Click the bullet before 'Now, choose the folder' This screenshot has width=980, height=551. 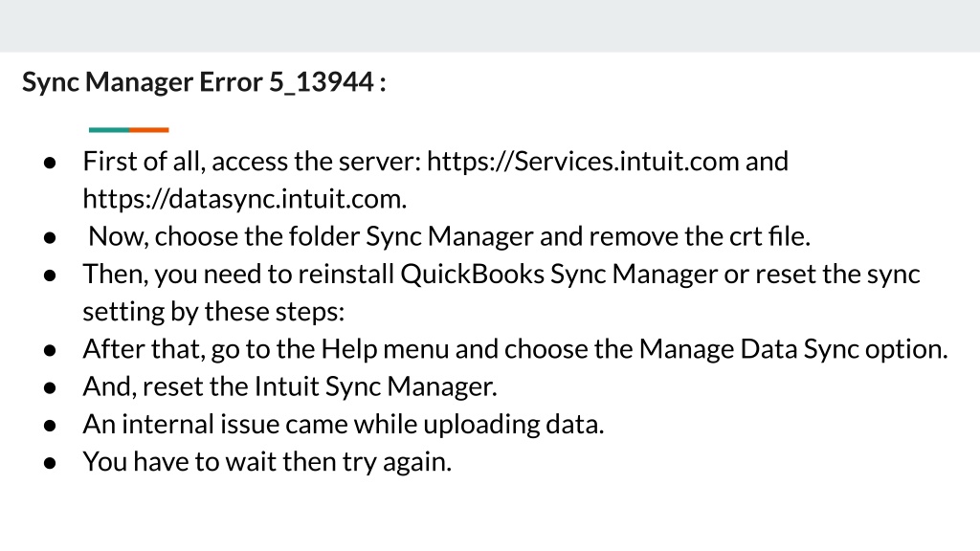[50, 238]
